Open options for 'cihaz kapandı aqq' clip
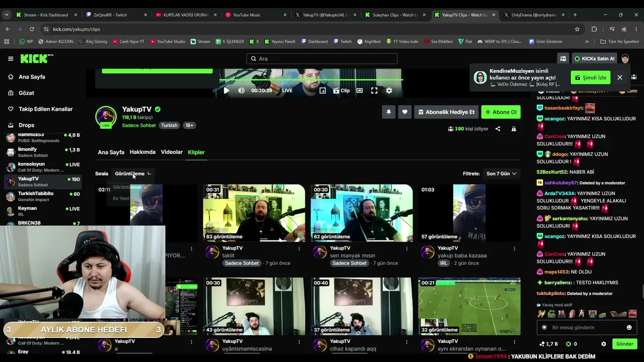This screenshot has height=362, width=644. tap(407, 342)
